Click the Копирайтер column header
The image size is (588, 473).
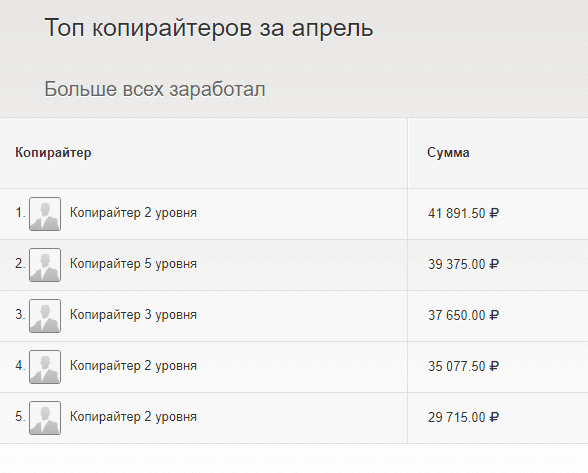[53, 153]
